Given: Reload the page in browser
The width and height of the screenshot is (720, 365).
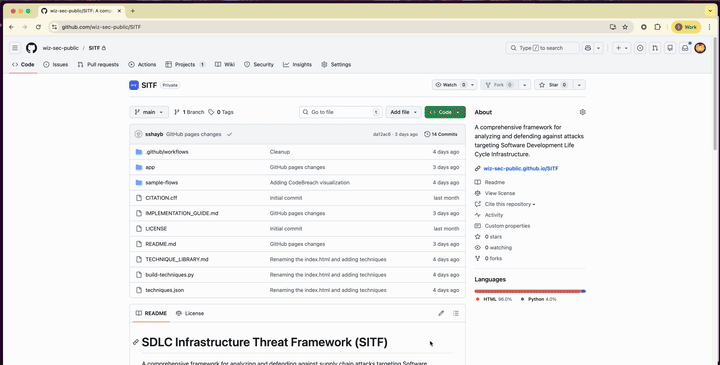Looking at the screenshot, I should pos(38,27).
